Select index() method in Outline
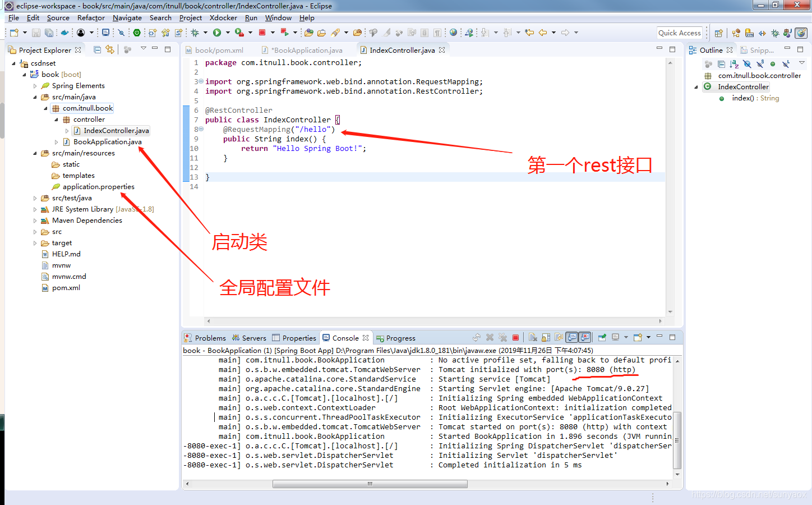Screen dimensions: 812x505 pyautogui.click(x=750, y=98)
